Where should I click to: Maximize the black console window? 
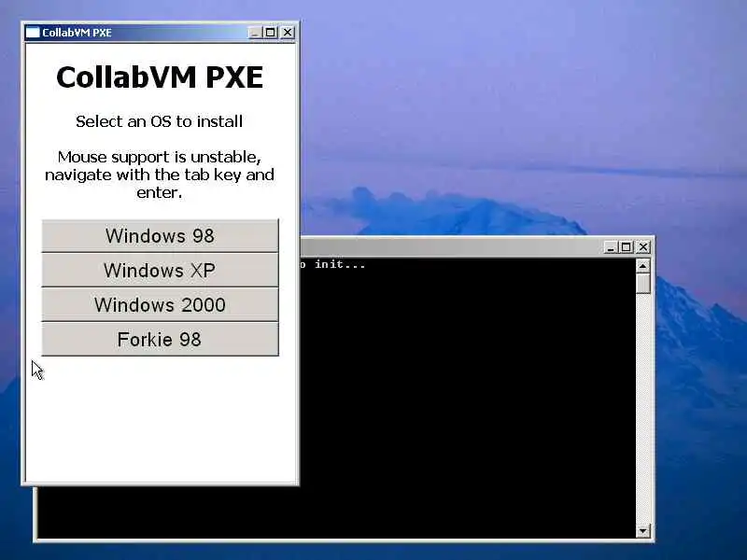click(x=626, y=247)
